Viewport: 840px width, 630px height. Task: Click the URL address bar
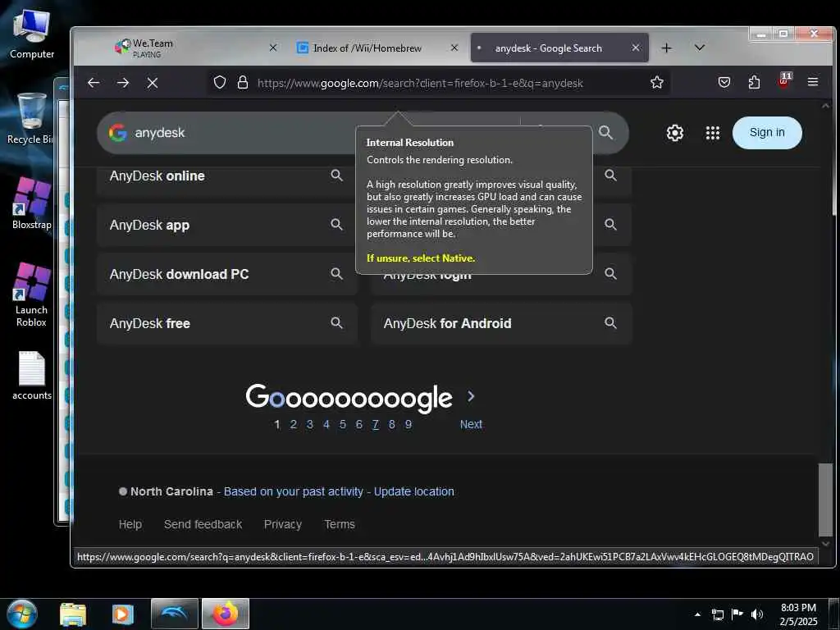[440, 83]
